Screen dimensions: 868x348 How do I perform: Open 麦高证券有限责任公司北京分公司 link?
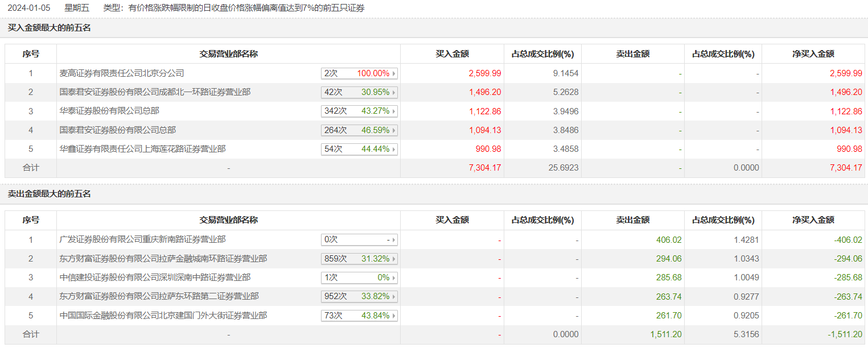122,73
